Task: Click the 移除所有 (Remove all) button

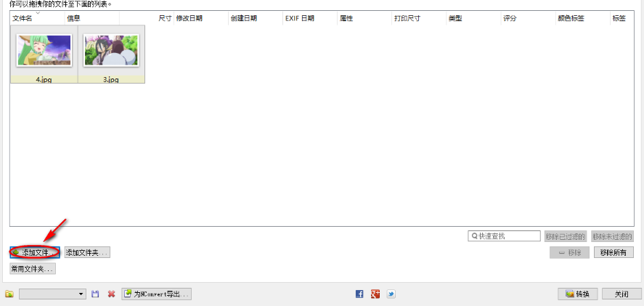Action: click(x=614, y=252)
